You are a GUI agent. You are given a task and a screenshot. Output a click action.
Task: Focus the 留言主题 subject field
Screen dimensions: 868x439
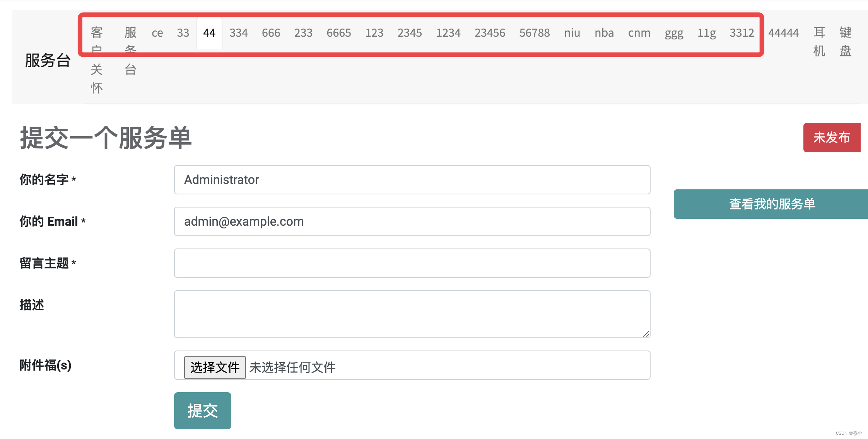click(x=412, y=263)
